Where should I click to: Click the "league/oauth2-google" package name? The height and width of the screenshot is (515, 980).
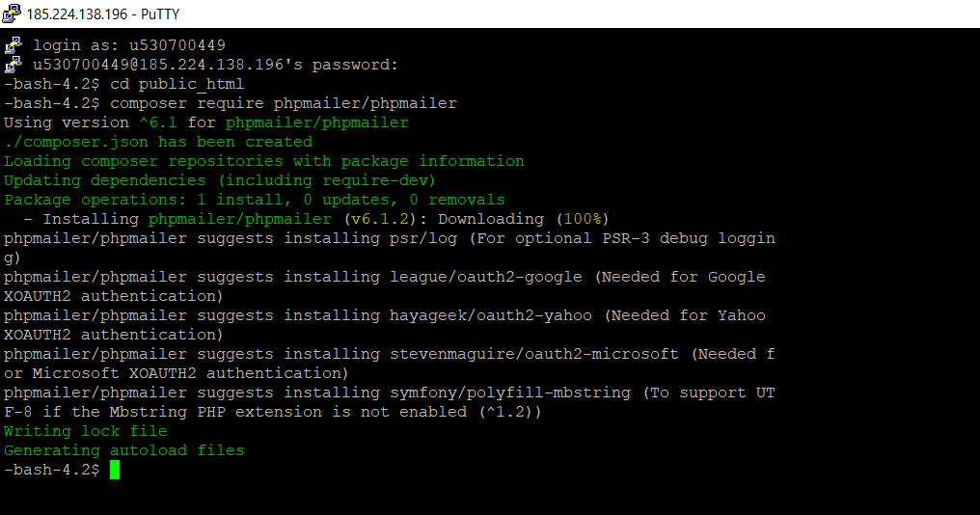click(x=485, y=277)
